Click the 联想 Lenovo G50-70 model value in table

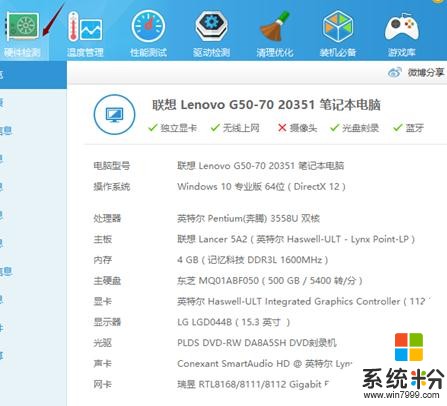click(260, 166)
